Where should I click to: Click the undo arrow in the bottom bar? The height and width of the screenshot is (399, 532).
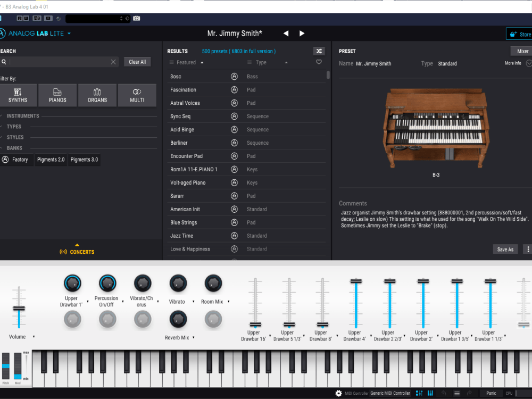tap(444, 393)
